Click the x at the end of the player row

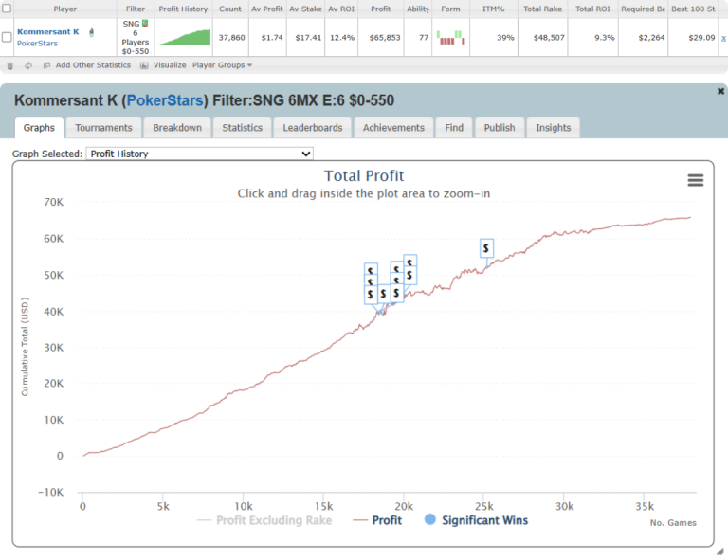tap(723, 37)
